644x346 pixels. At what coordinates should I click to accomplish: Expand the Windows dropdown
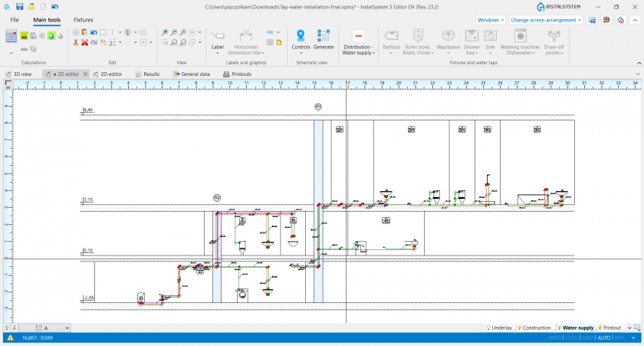[x=490, y=19]
